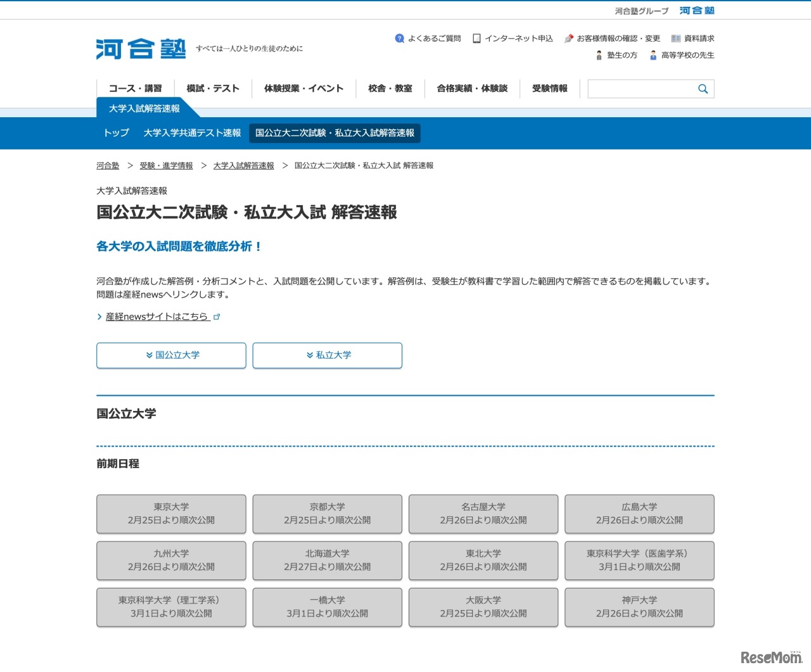Open 資料請求 link
This screenshot has width=811, height=672.
point(699,39)
